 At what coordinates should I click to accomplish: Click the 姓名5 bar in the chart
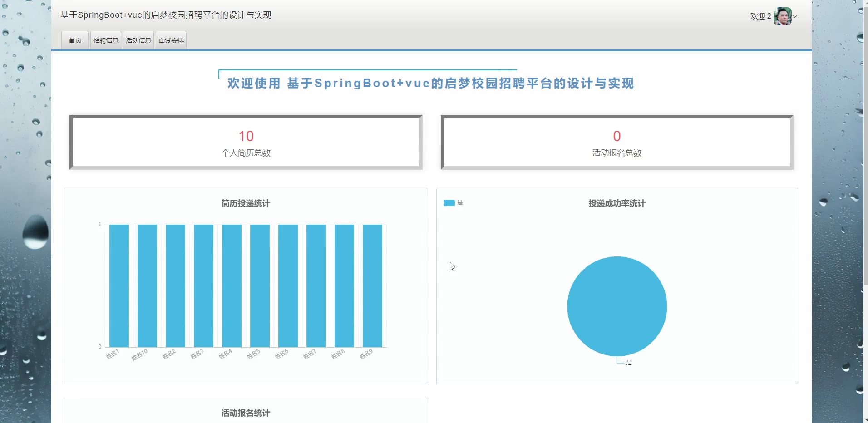pos(260,286)
